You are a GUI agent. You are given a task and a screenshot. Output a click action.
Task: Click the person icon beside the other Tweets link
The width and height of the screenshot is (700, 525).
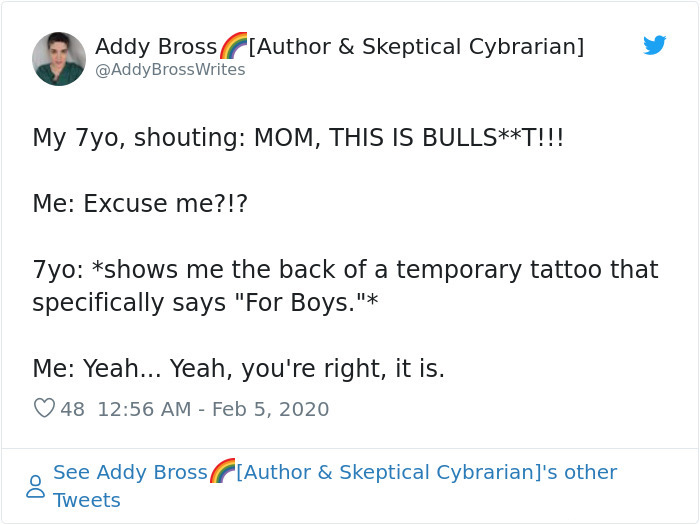tap(35, 486)
